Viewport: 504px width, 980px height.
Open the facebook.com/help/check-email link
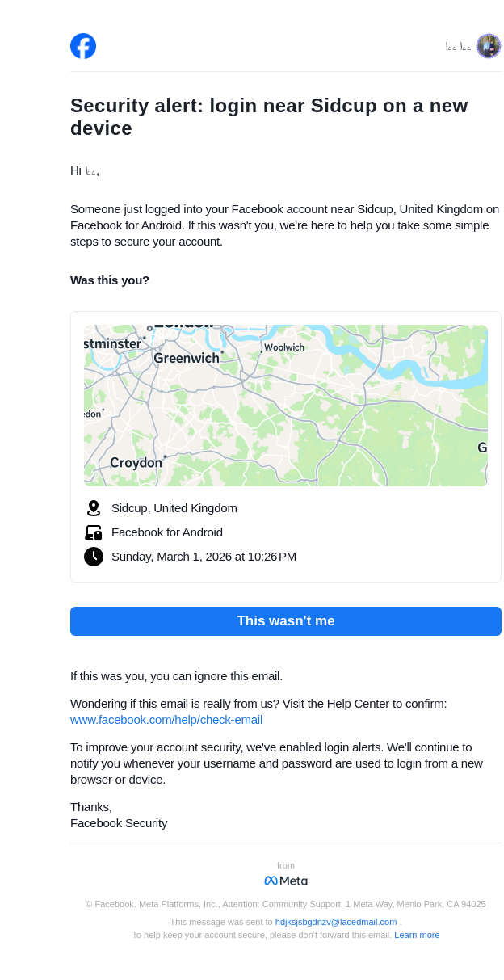click(x=166, y=720)
